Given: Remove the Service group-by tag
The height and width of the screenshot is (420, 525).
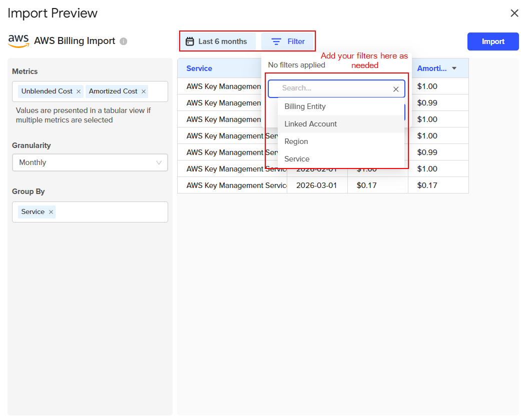Looking at the screenshot, I should 51,212.
